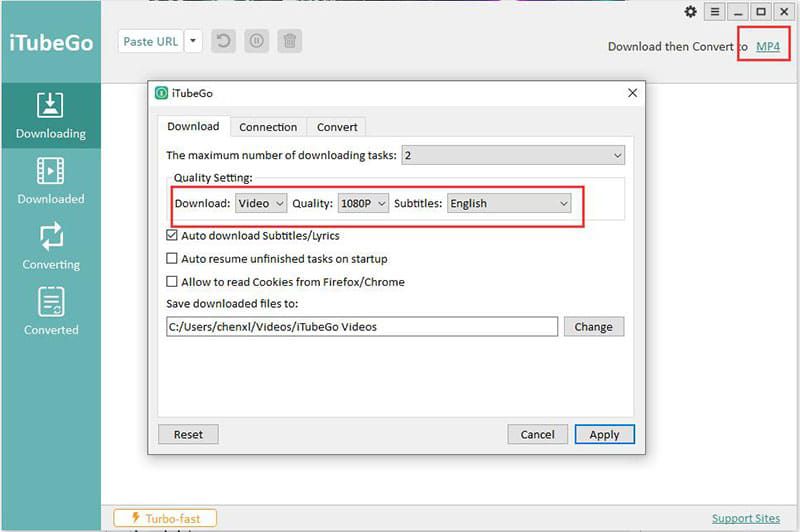The width and height of the screenshot is (800, 532).
Task: Click the 'Quality Setting:' group label
Action: tap(213, 178)
